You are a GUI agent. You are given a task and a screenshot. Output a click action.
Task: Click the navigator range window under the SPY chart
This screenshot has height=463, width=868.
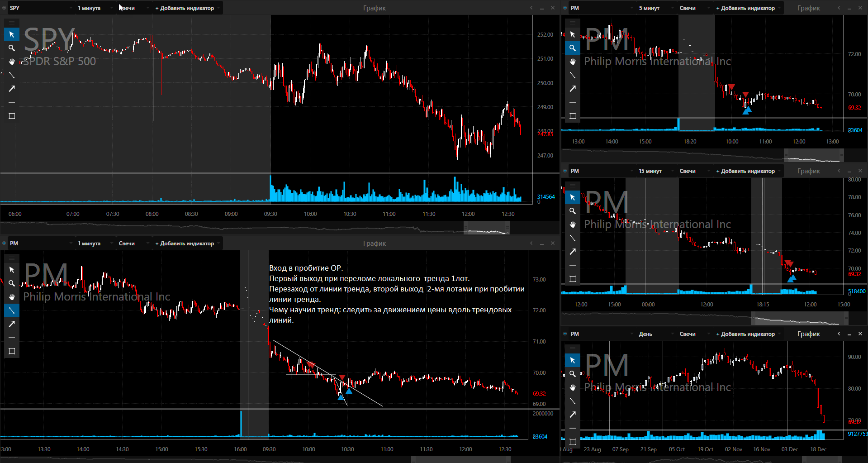click(487, 228)
